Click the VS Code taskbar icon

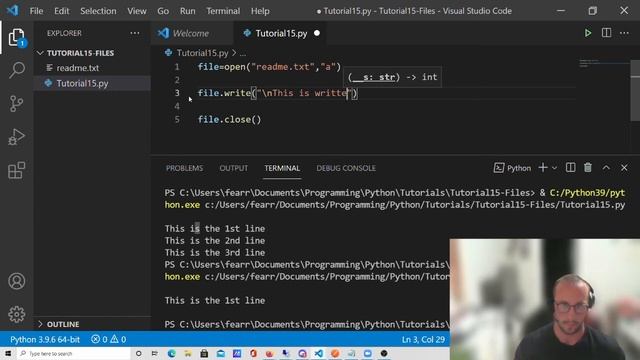(x=318, y=353)
